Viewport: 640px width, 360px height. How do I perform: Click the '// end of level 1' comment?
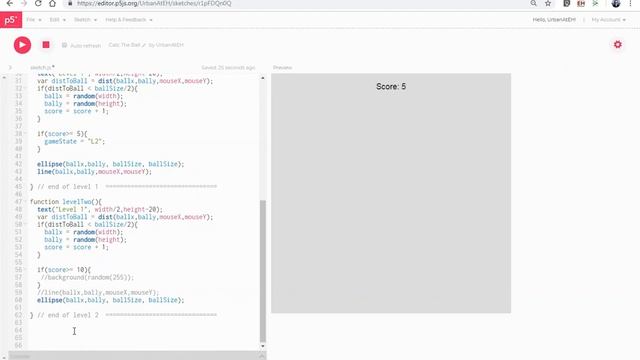pos(68,187)
